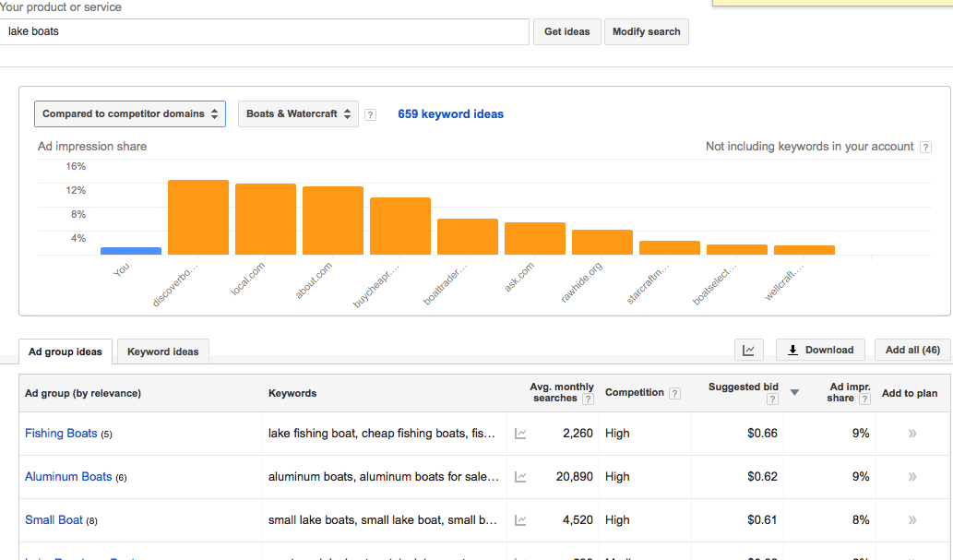The width and height of the screenshot is (953, 560).
Task: Click the Modify search button
Action: tap(646, 31)
